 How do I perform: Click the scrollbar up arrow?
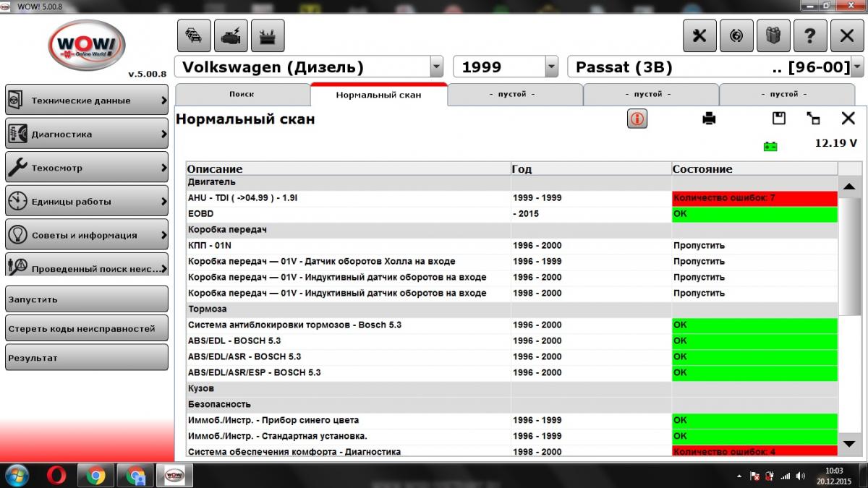tap(850, 186)
